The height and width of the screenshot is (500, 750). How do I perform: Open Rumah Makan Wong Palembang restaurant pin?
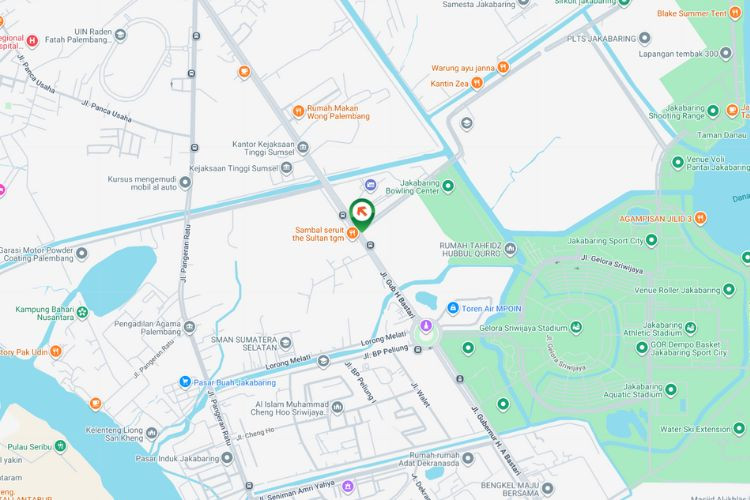[x=298, y=112]
